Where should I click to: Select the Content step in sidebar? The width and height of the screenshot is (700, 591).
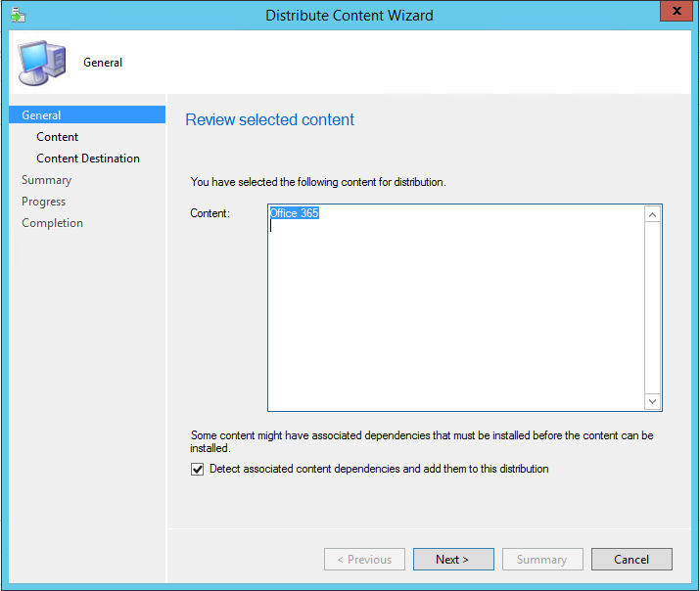pyautogui.click(x=57, y=137)
